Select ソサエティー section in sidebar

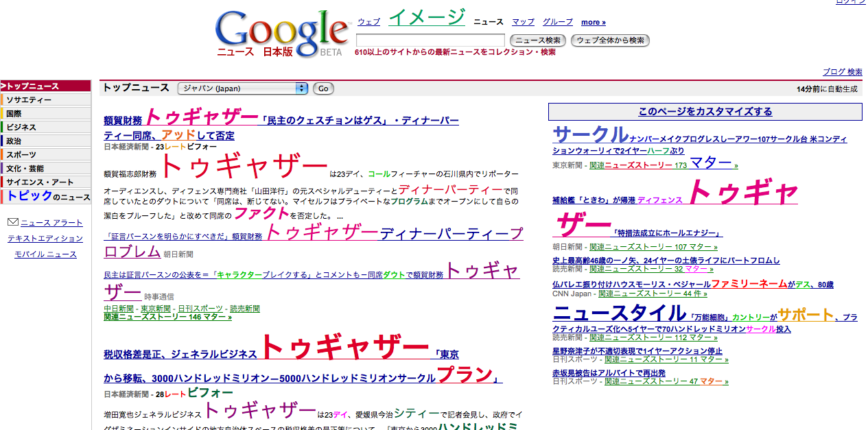click(x=45, y=100)
